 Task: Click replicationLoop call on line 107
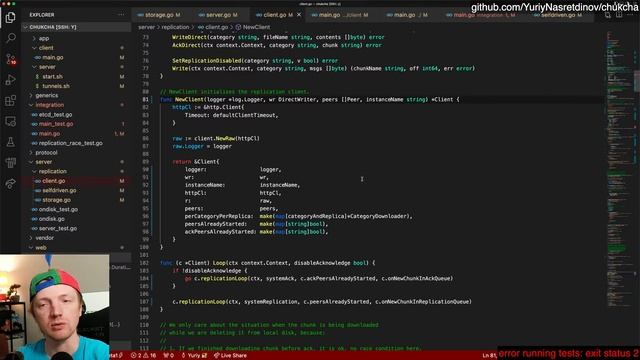pyautogui.click(x=202, y=302)
